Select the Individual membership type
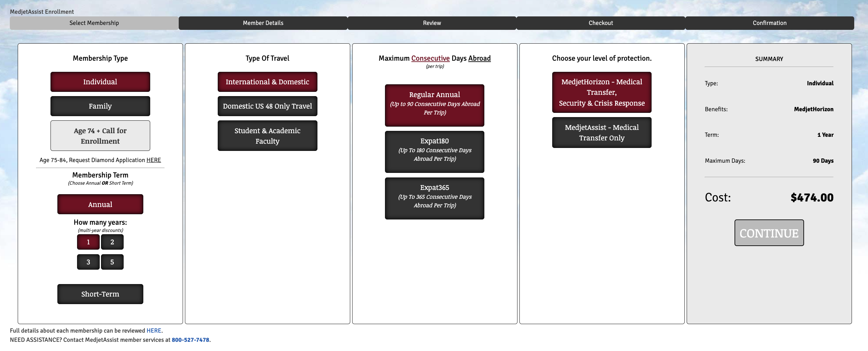The width and height of the screenshot is (868, 351). (x=100, y=82)
